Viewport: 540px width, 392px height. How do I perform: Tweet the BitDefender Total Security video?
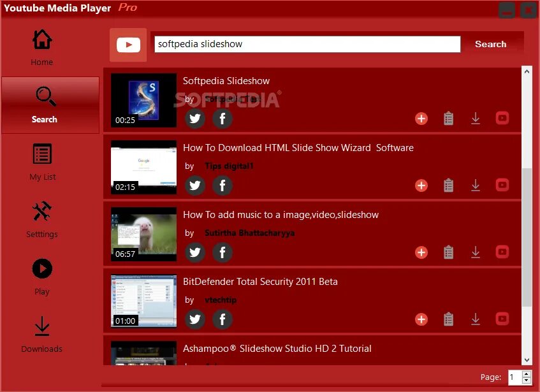tap(195, 319)
